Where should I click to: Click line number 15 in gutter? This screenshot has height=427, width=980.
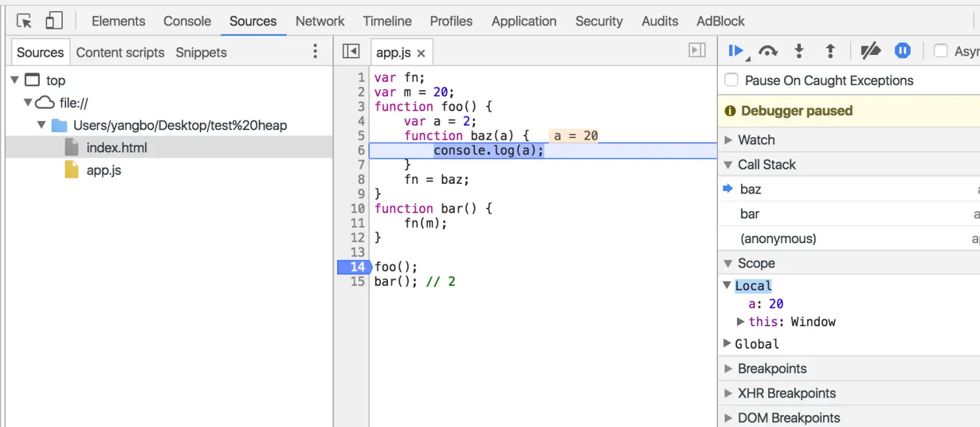tap(357, 282)
